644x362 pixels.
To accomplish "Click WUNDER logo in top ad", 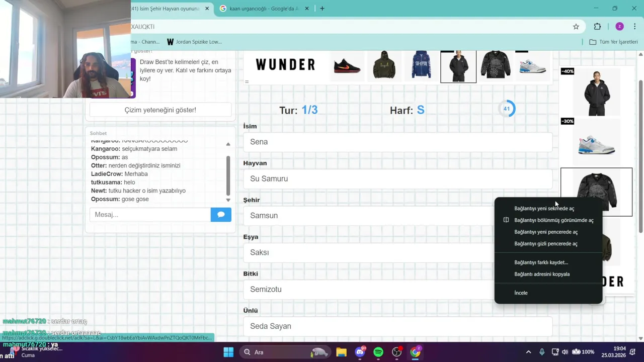I will [285, 64].
